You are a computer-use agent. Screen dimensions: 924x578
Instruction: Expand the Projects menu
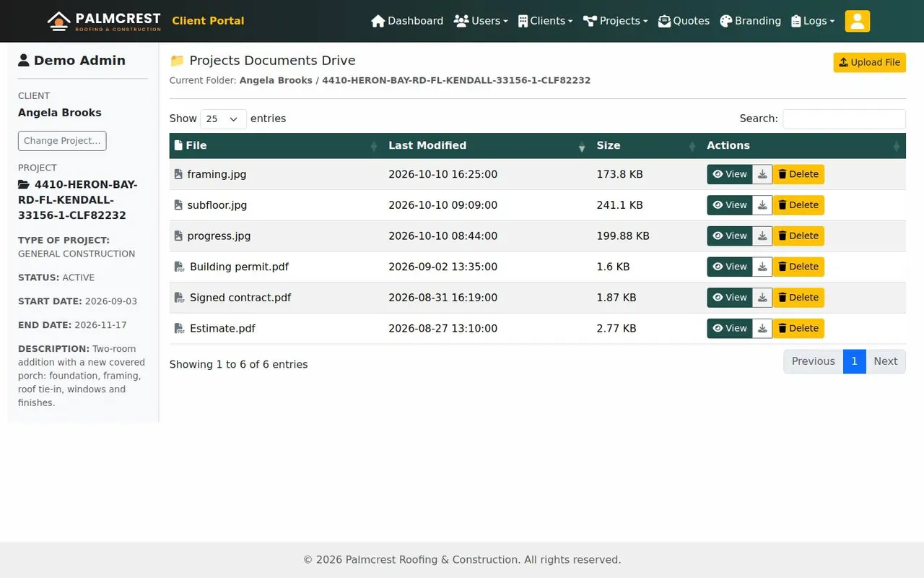click(x=616, y=21)
